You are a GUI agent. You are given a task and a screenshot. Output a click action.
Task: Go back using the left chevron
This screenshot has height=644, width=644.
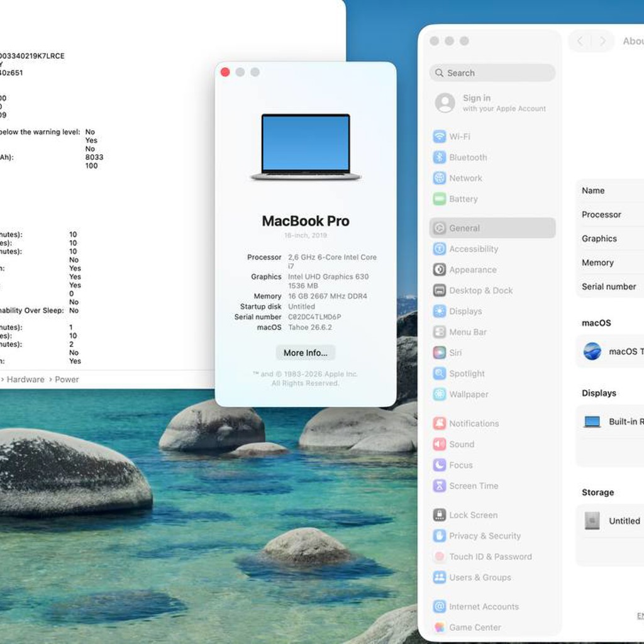580,41
